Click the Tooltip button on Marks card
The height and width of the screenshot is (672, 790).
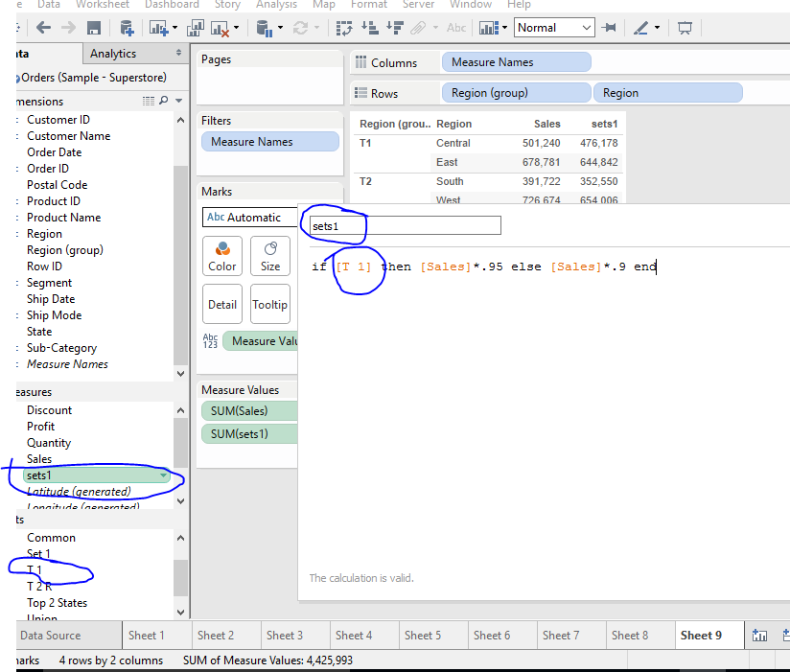(270, 304)
